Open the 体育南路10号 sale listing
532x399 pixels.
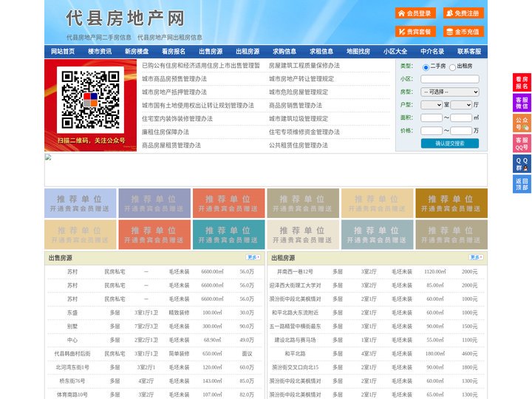[x=72, y=395]
